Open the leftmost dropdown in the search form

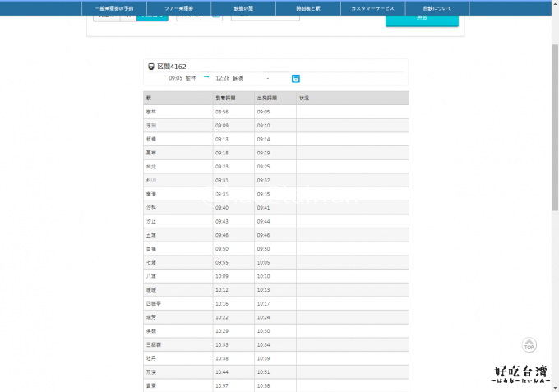106,16
